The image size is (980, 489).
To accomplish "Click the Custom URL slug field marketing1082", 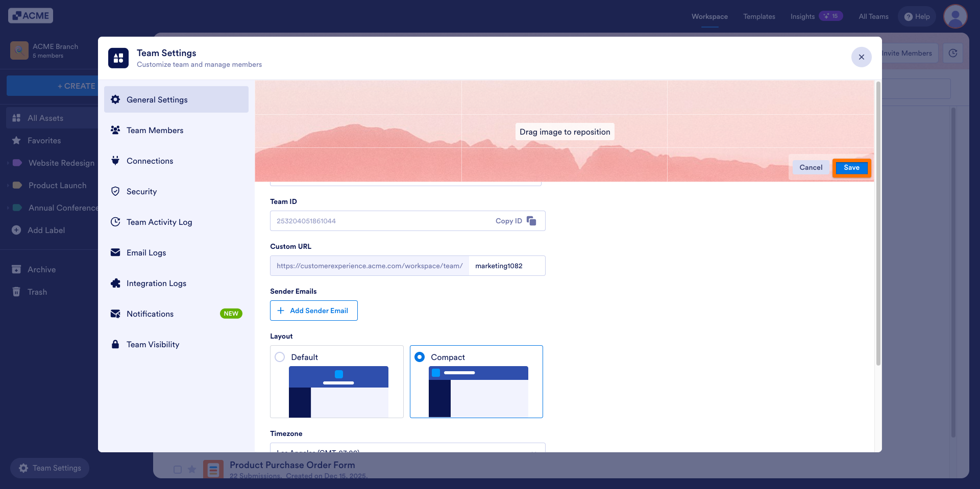I will click(x=507, y=266).
